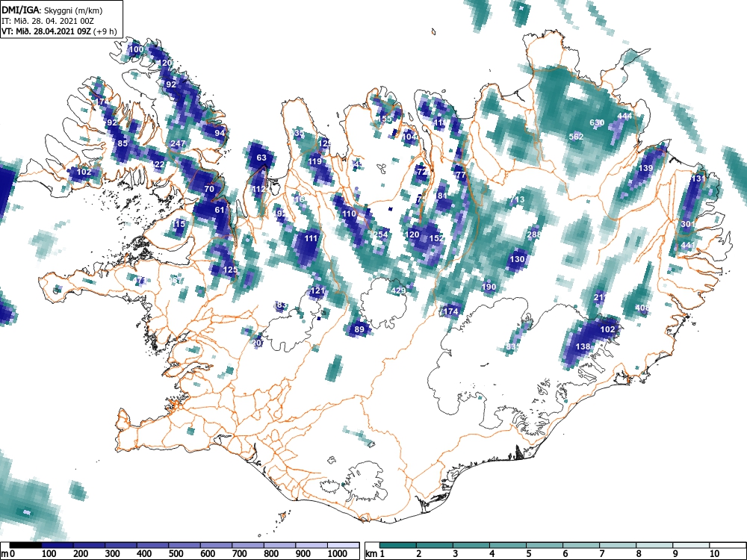Viewport: 747px width, 560px height.
Task: Click the visibility value 288 on the map
Action: point(534,234)
